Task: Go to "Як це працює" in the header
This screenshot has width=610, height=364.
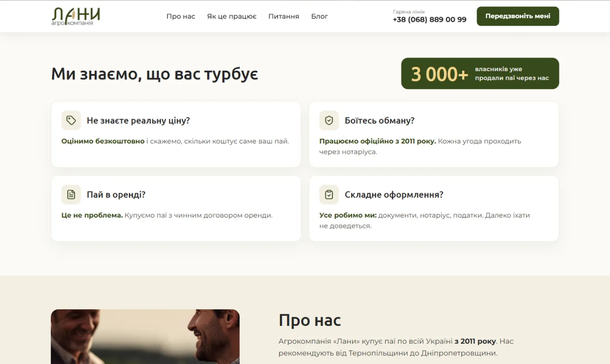Action: tap(232, 17)
